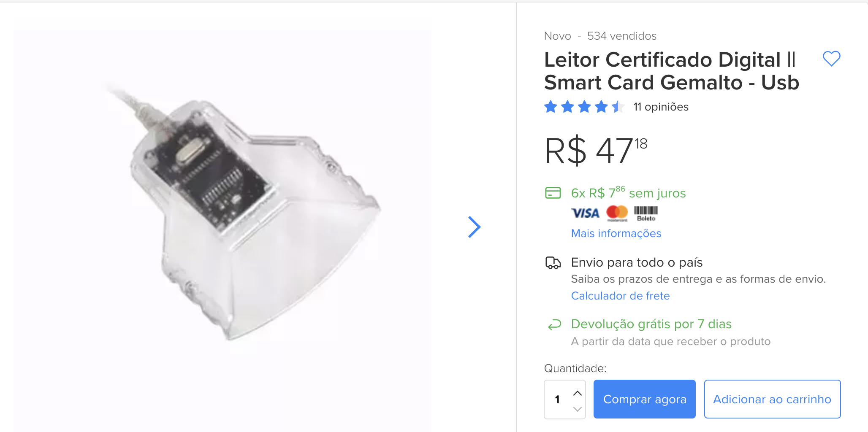Viewport: 868px width, 432px height.
Task: Click the delivery truck shipping icon
Action: click(553, 263)
